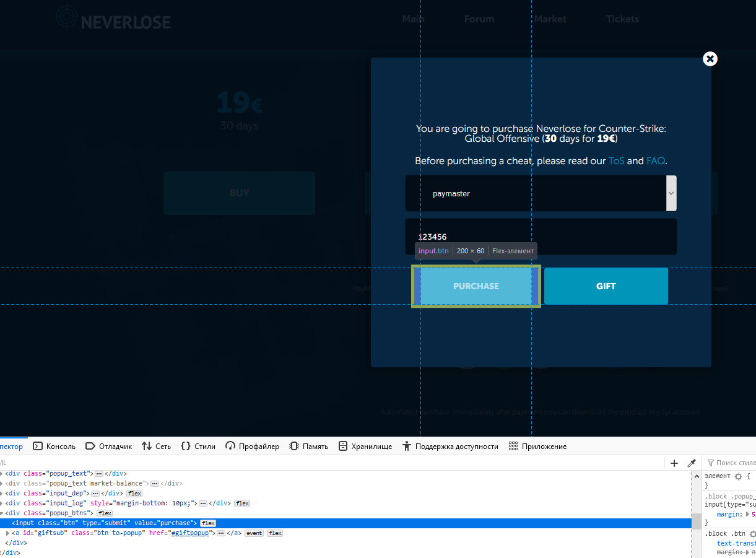The image size is (756, 558).
Task: Switch to the Память tab
Action: 309,446
